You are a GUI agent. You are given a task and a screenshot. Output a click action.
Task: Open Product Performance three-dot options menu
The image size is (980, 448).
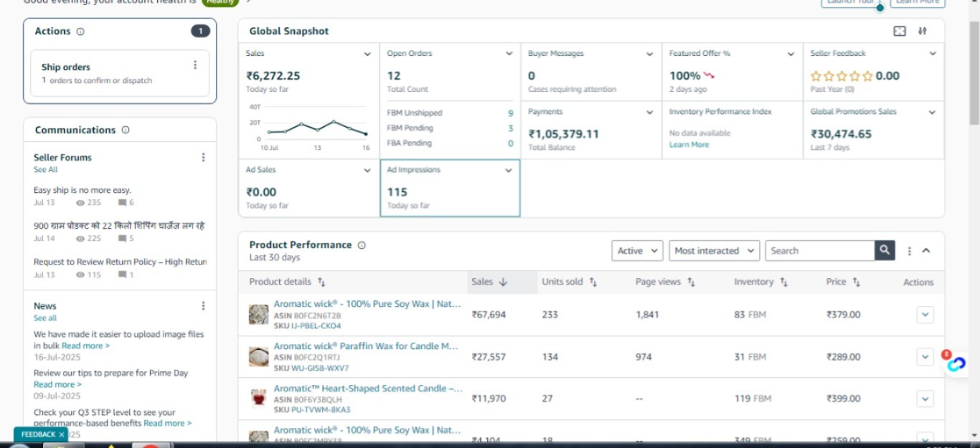pyautogui.click(x=910, y=251)
